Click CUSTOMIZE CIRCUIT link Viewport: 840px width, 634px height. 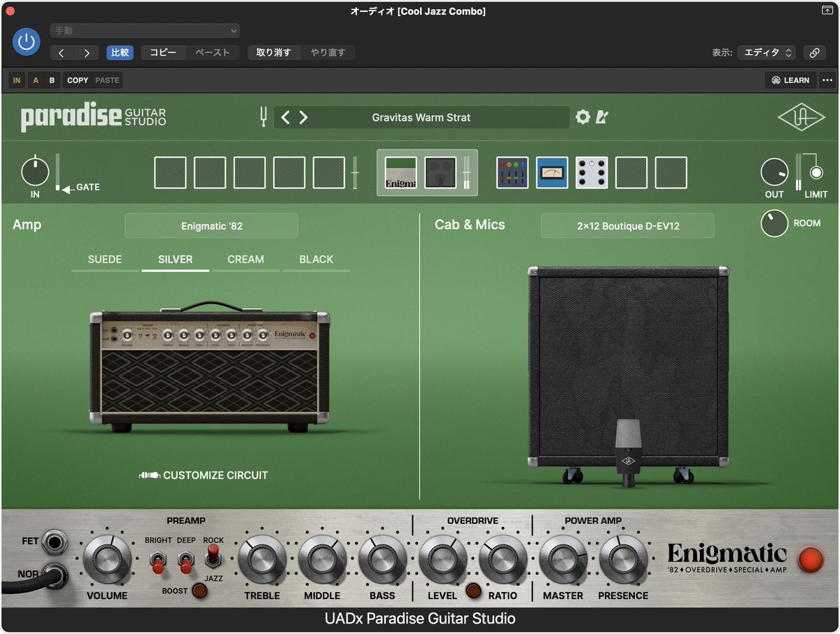204,475
